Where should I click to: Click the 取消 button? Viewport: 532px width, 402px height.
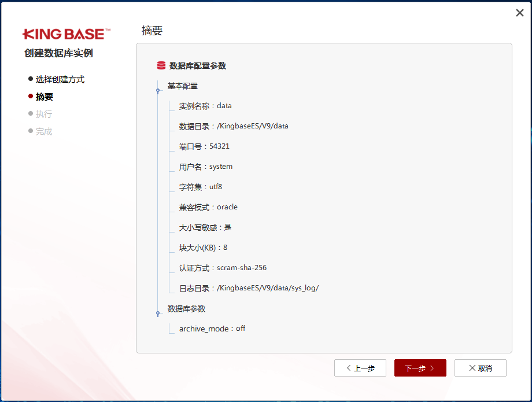click(481, 368)
